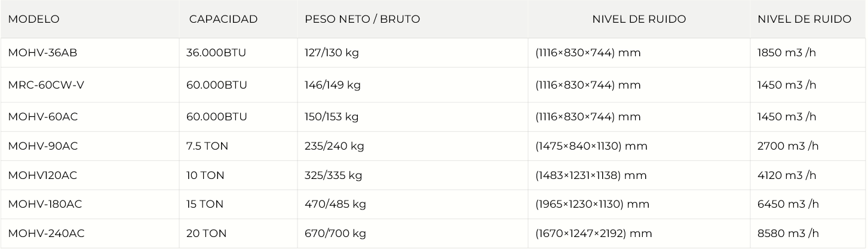The image size is (868, 249).
Task: Click the MODELO column header
Action: (x=34, y=19)
